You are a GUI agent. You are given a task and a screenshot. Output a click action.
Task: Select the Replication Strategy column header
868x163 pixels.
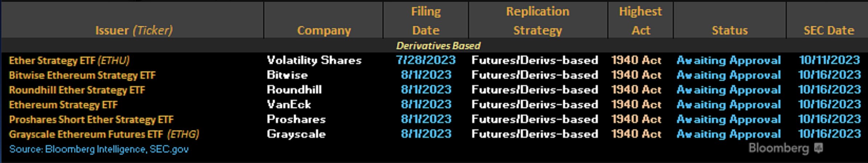click(x=538, y=21)
